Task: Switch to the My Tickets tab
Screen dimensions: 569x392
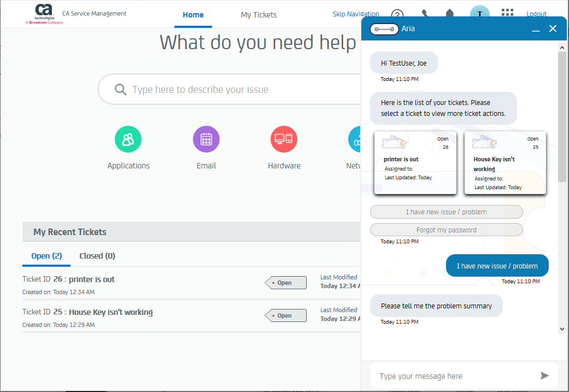Action: (259, 15)
